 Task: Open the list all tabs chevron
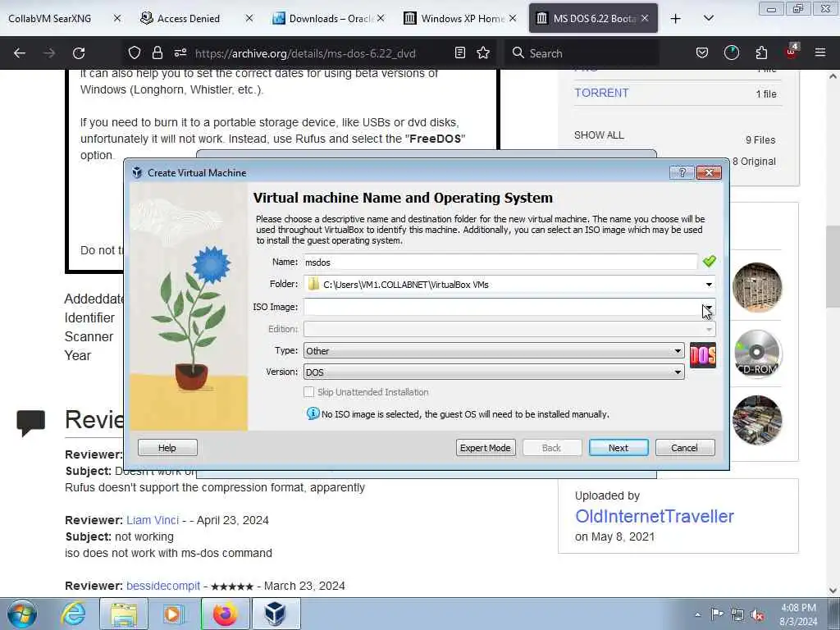(708, 18)
